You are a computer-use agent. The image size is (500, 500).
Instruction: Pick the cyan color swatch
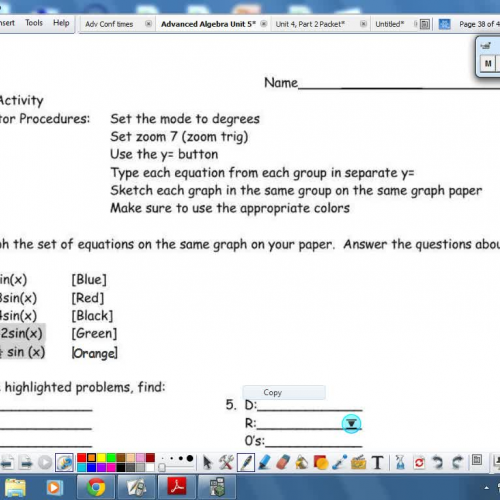tap(81, 467)
